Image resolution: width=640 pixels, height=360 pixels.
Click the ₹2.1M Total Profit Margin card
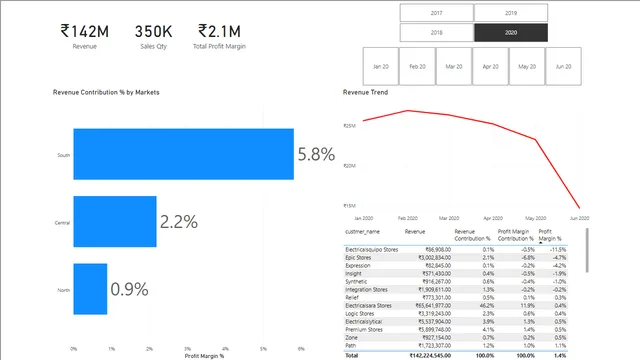point(219,36)
